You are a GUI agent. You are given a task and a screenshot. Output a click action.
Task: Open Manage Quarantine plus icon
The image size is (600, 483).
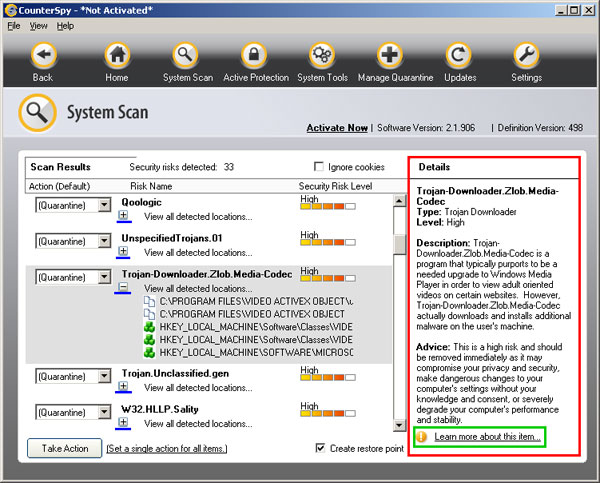click(390, 55)
